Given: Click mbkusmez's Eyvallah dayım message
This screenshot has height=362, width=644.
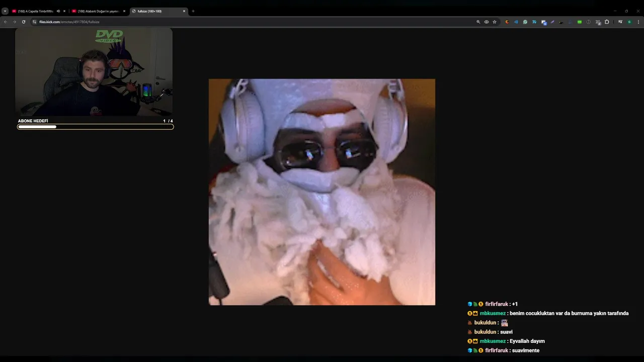Looking at the screenshot, I should click(x=506, y=341).
